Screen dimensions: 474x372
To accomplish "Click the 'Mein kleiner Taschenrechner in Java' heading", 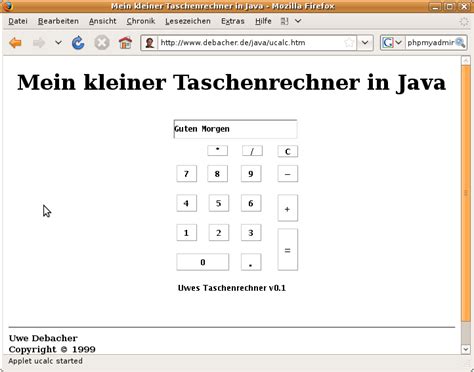I will (x=231, y=82).
